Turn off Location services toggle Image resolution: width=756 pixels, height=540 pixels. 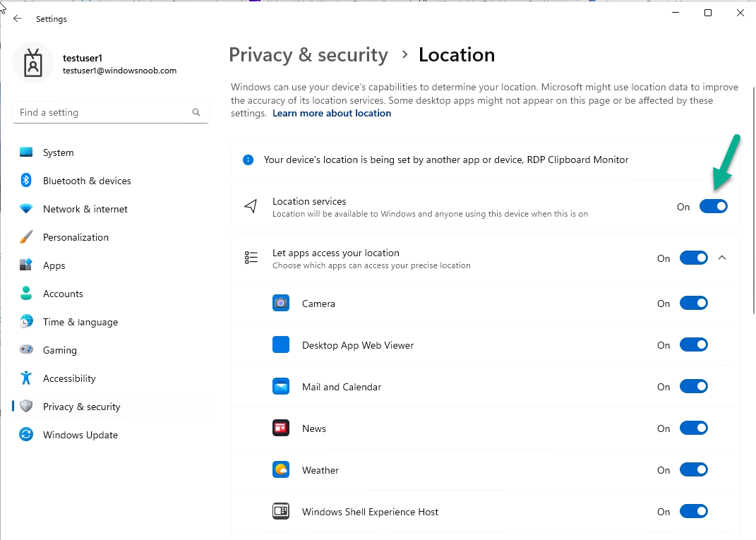[713, 206]
